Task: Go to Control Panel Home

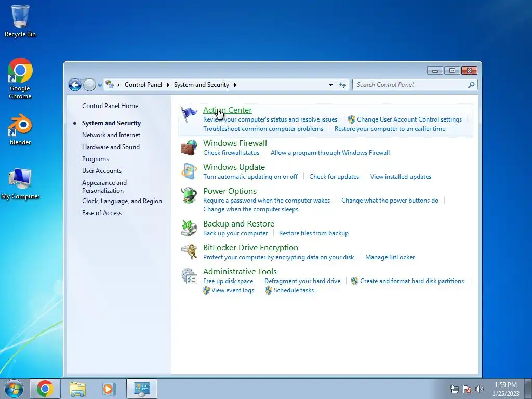Action: pyautogui.click(x=110, y=106)
